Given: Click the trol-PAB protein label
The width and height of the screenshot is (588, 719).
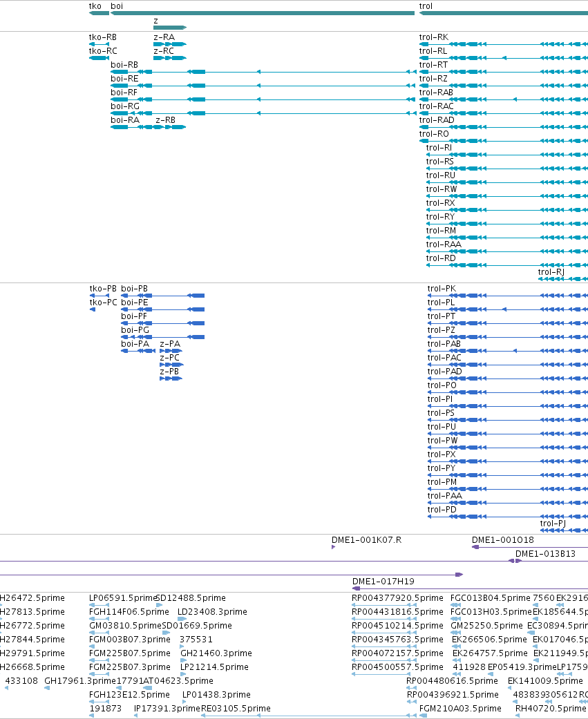Looking at the screenshot, I should click(x=444, y=343).
